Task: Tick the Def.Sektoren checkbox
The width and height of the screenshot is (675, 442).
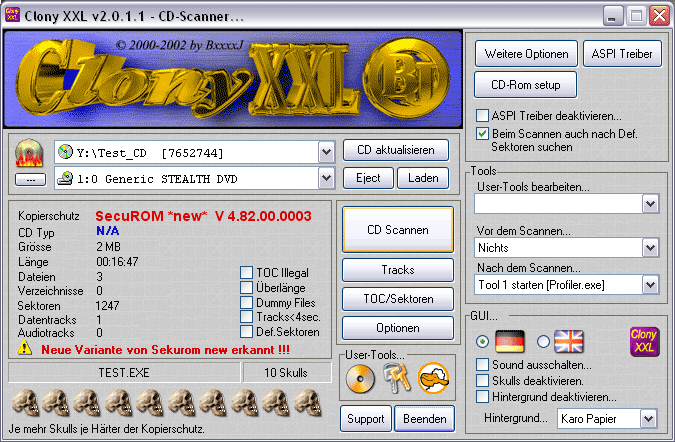Action: click(x=246, y=331)
